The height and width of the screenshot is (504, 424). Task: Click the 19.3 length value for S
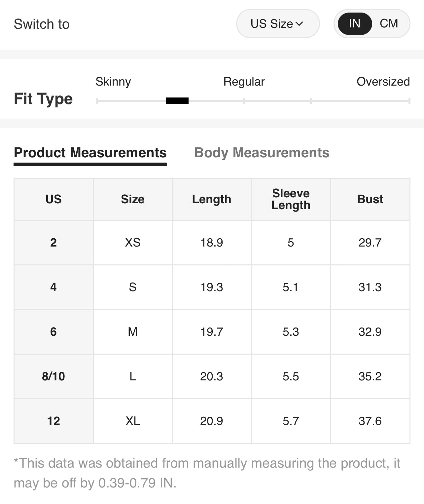(x=212, y=287)
